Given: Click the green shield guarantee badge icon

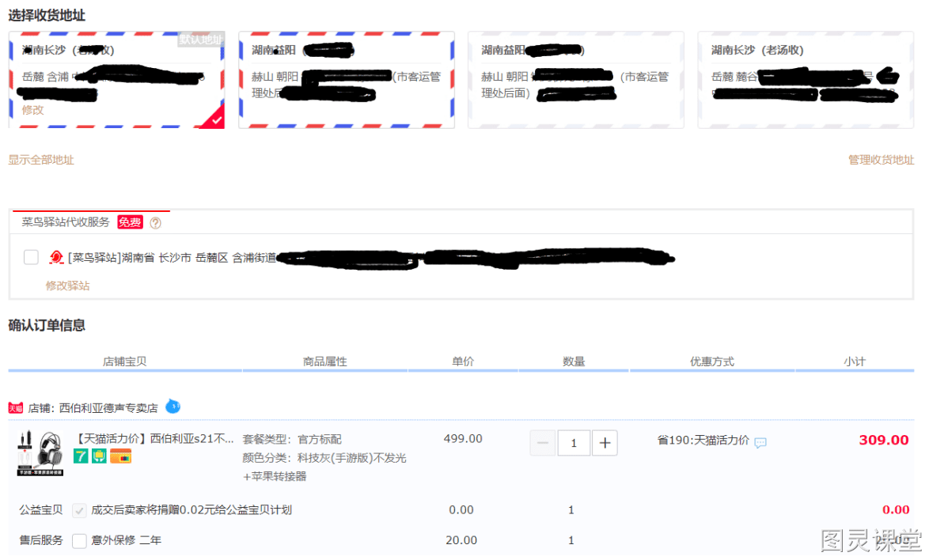Looking at the screenshot, I should (99, 456).
